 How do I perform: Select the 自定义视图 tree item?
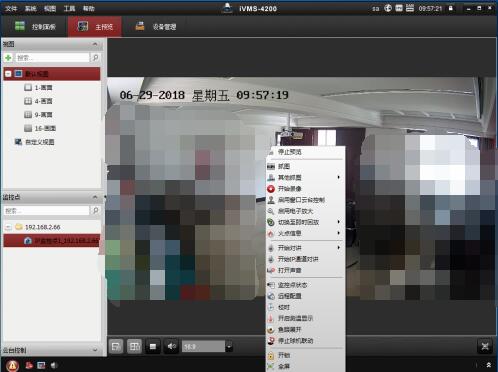pos(34,142)
